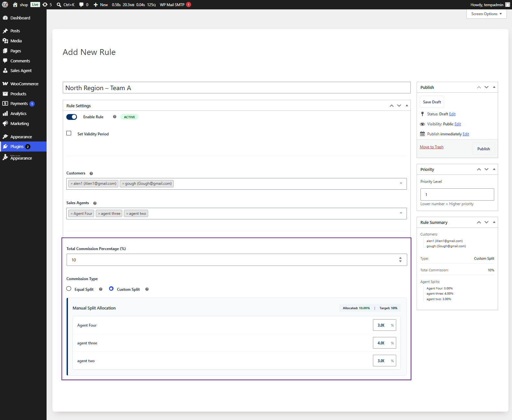This screenshot has width=512, height=420.
Task: Open the Appearance menu above Plugins
Action: pyautogui.click(x=23, y=137)
